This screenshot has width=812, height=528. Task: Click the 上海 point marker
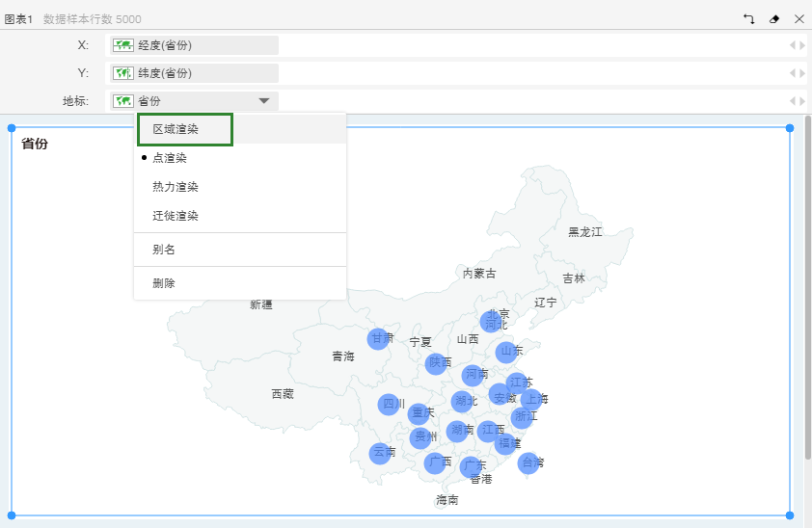pyautogui.click(x=531, y=399)
